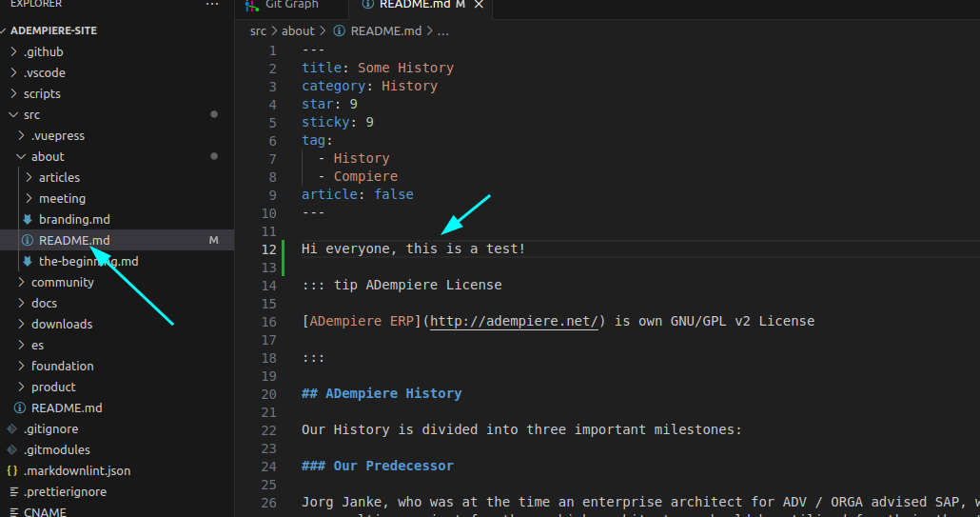Collapse the src folder
The height and width of the screenshot is (517, 980).
[13, 114]
